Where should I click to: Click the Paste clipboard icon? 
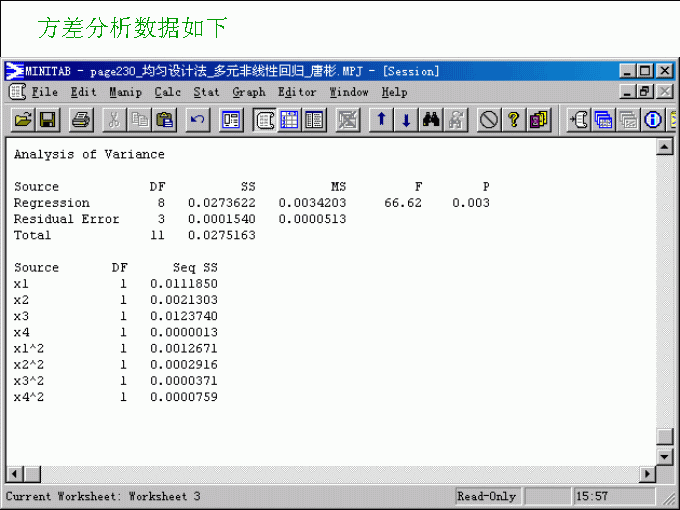tap(165, 120)
